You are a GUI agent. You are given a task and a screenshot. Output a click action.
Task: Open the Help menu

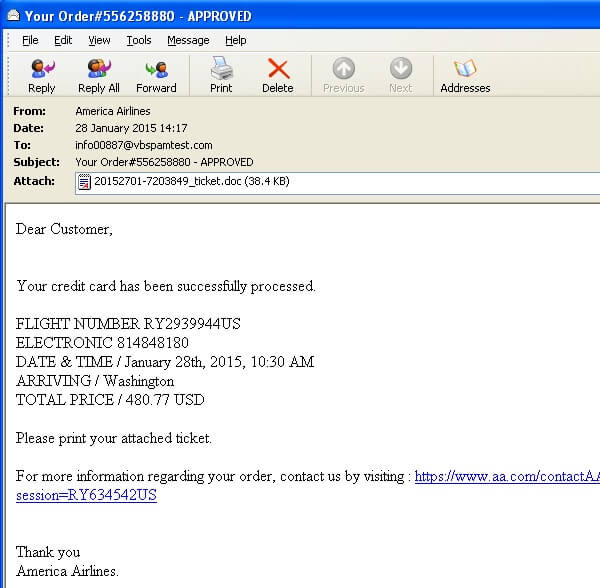(x=235, y=40)
